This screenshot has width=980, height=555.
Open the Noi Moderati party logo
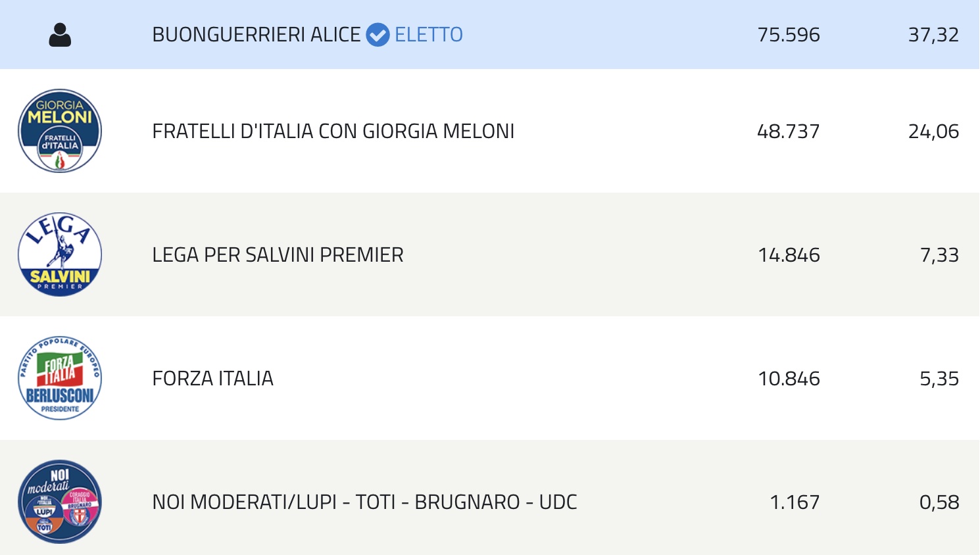(x=60, y=502)
